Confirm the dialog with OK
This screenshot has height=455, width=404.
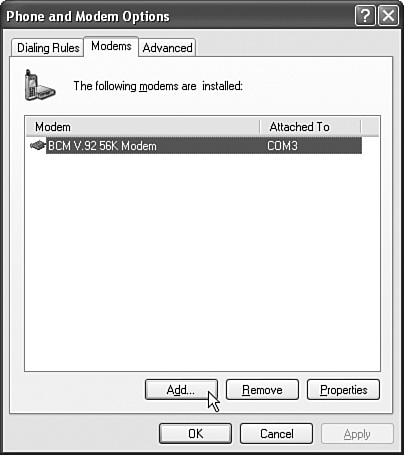[x=195, y=434]
